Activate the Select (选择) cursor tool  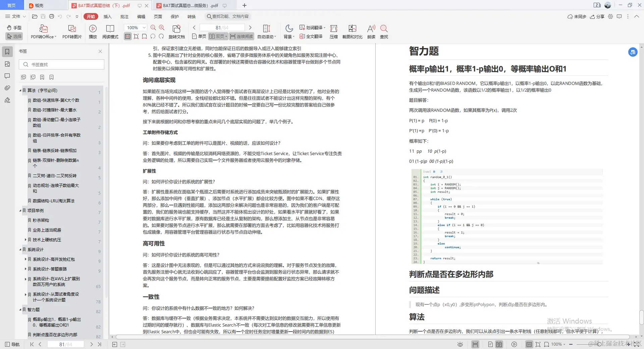pyautogui.click(x=14, y=36)
